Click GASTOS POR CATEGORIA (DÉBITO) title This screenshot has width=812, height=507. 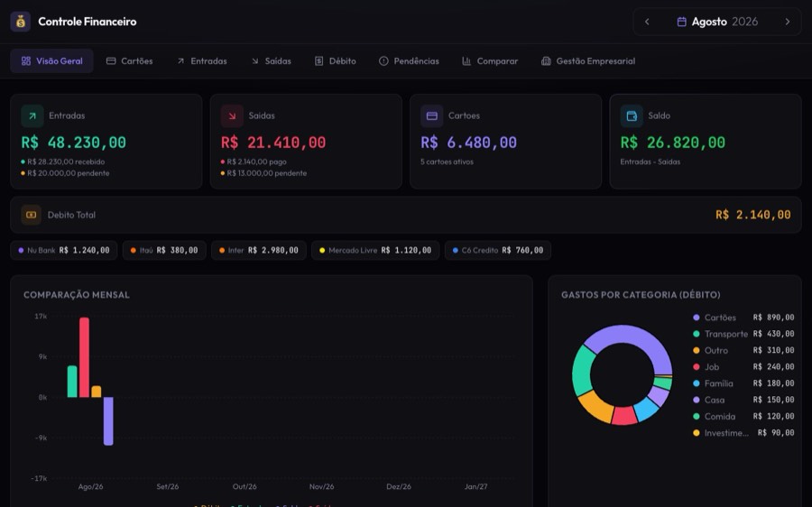641,295
